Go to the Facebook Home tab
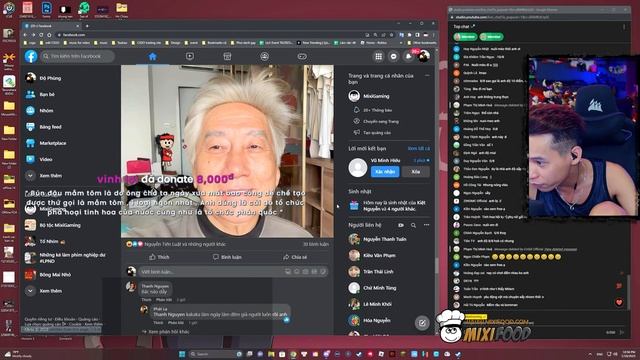640x360 pixels. coord(152,56)
